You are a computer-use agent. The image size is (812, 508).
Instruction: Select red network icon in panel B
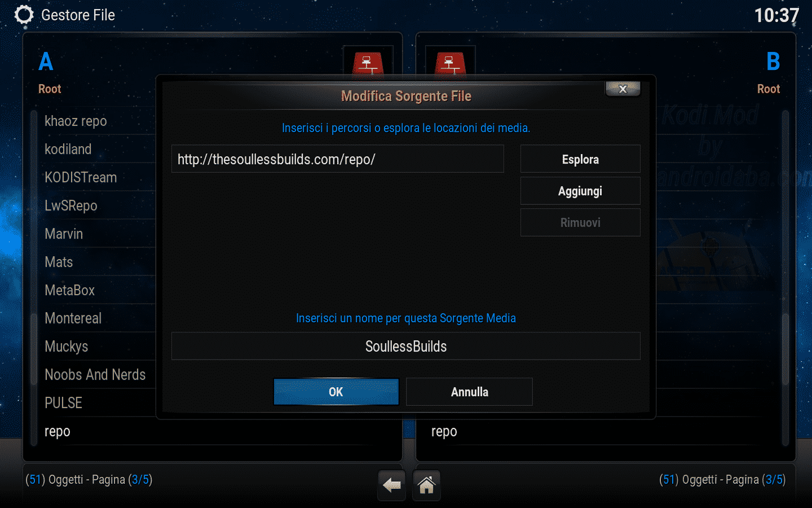click(x=450, y=63)
